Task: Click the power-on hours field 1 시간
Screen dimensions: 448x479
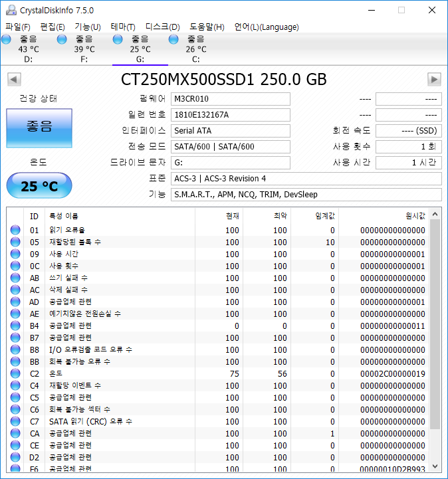Action: click(409, 163)
